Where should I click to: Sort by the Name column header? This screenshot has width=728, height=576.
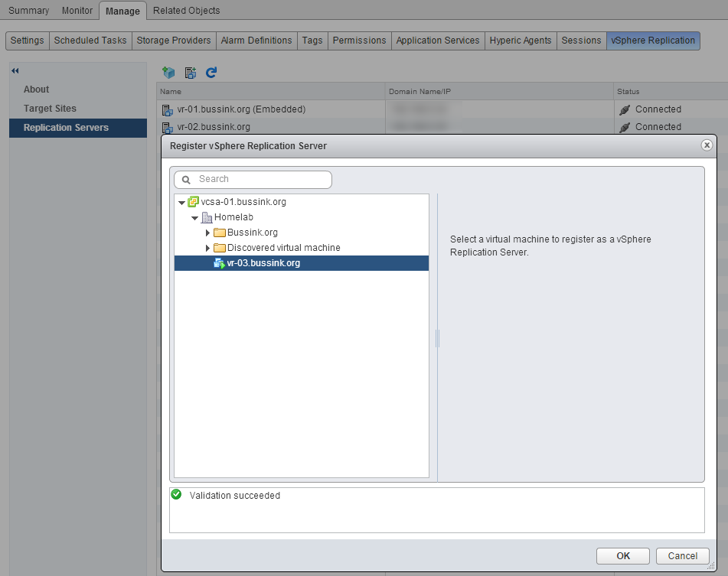click(x=271, y=91)
